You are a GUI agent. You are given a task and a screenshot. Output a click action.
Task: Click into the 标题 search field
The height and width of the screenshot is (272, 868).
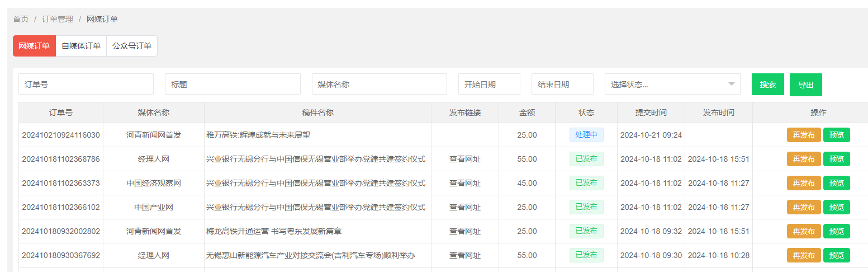[233, 85]
